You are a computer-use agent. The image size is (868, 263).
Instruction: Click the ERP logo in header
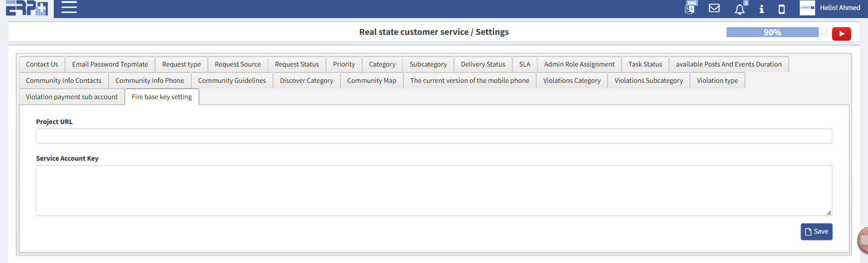27,8
